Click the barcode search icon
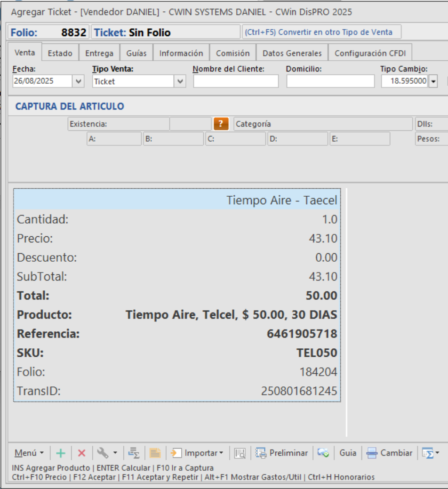 click(x=240, y=453)
